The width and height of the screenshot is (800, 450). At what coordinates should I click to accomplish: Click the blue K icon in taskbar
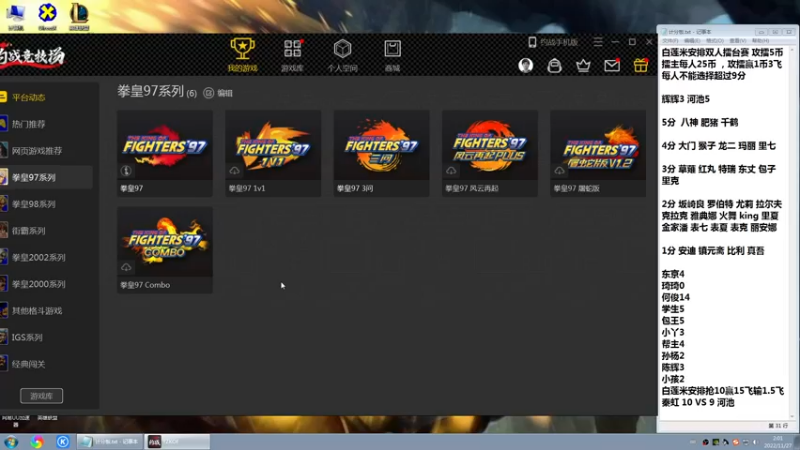tap(63, 442)
